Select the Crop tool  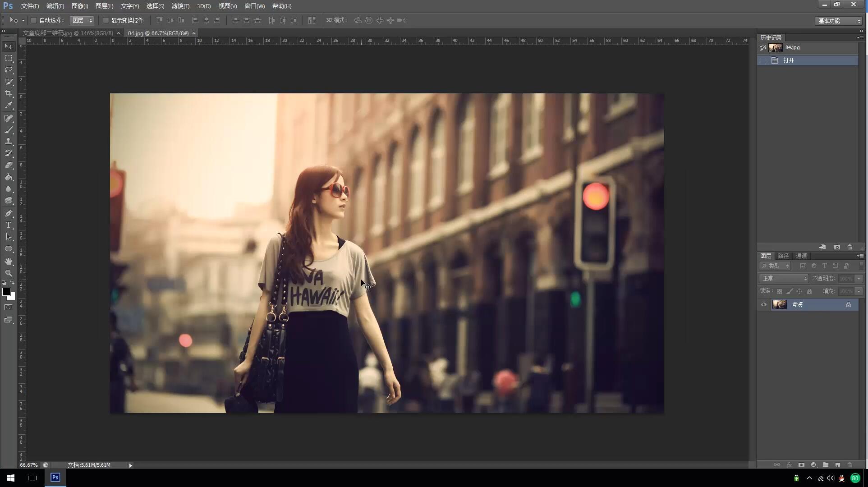click(x=9, y=93)
